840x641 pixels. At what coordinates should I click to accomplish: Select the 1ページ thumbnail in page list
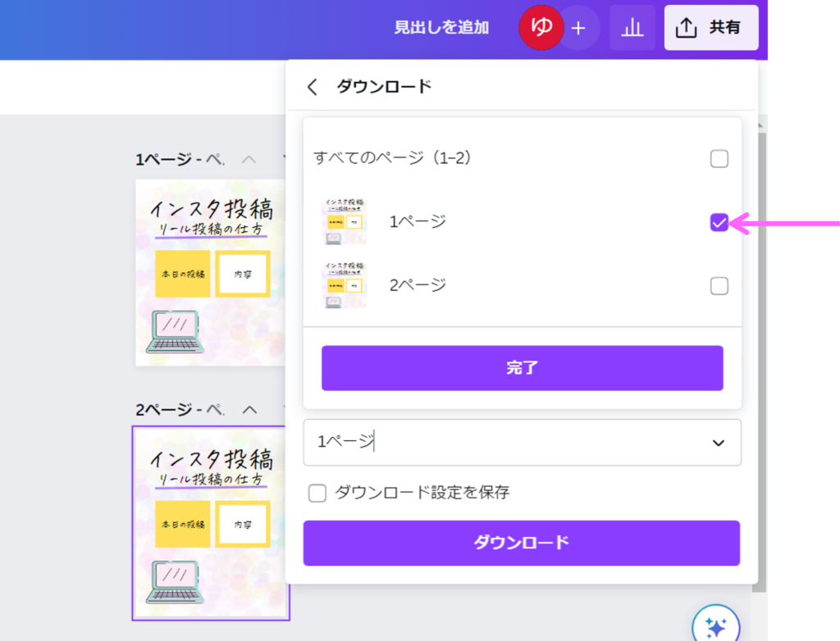point(345,222)
